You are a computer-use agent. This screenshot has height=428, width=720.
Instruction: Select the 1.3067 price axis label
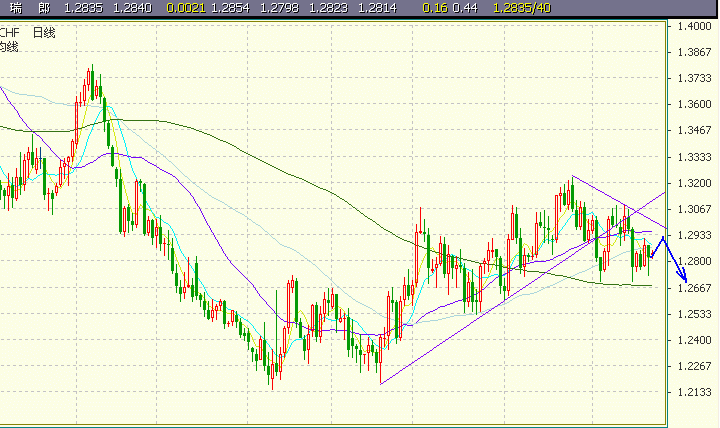point(694,209)
